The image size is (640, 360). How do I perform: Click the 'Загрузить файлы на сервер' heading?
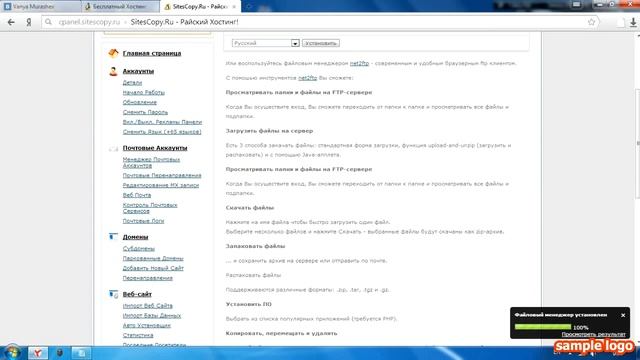tap(269, 131)
